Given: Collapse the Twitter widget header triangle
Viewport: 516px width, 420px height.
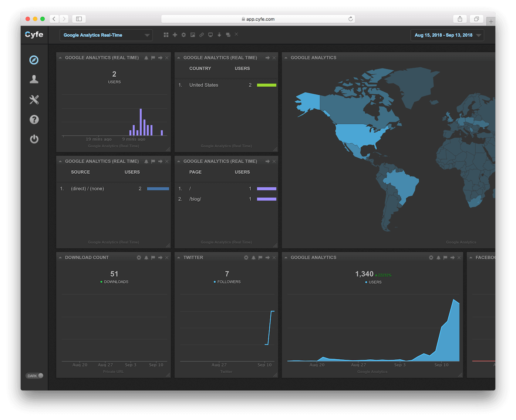Looking at the screenshot, I should click(179, 258).
